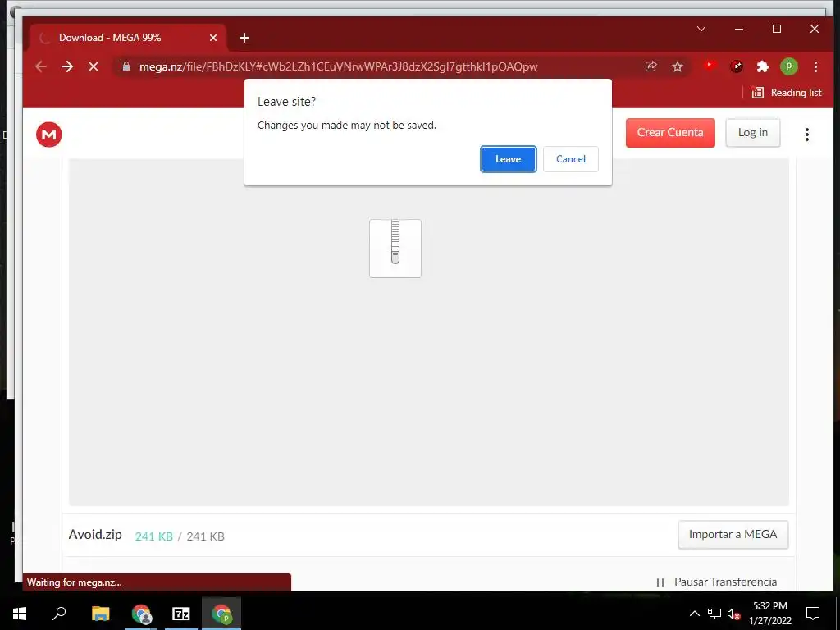Open the Reading list
This screenshot has width=840, height=630.
pos(787,93)
